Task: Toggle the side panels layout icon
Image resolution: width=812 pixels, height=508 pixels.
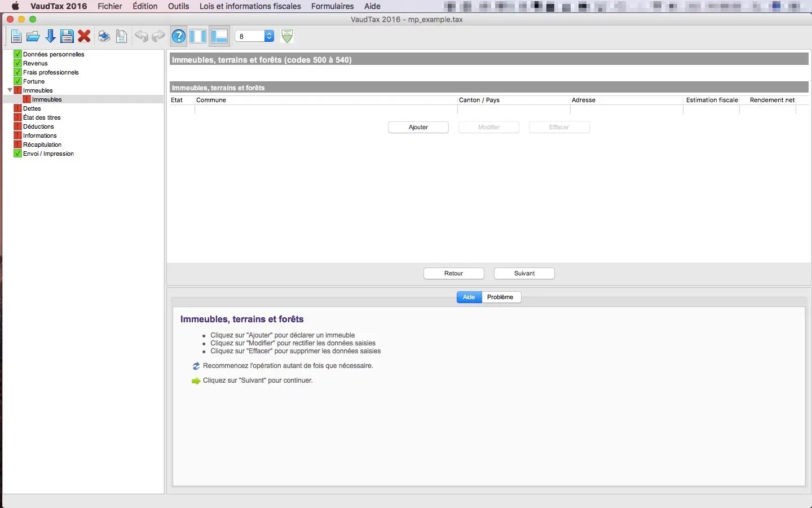Action: coord(198,37)
